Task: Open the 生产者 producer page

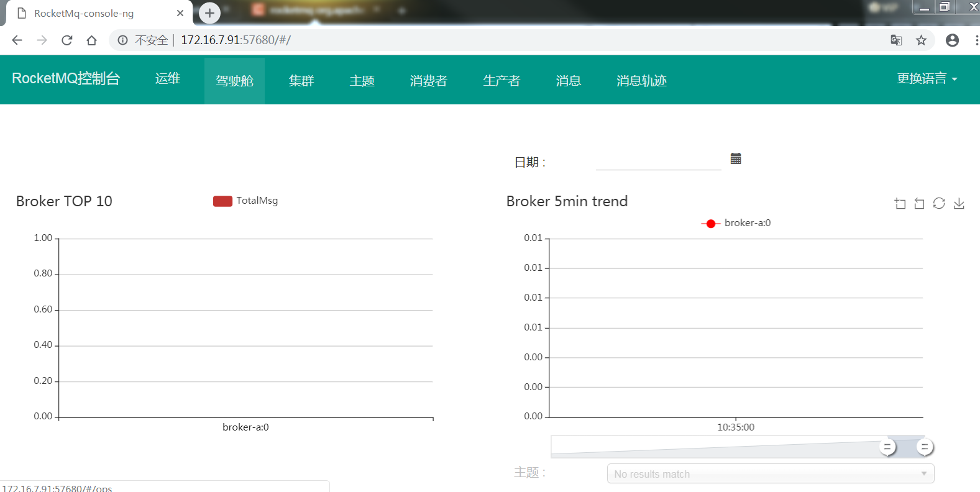Action: [501, 81]
